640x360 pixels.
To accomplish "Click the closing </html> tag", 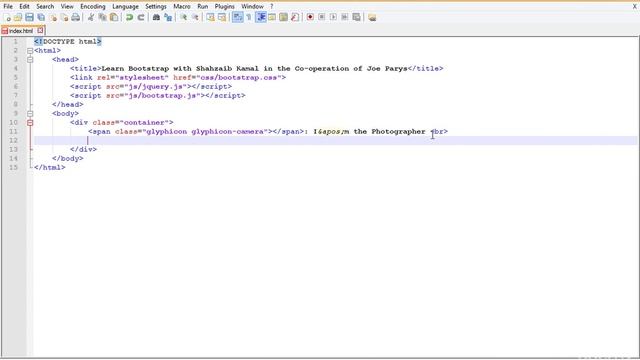I will click(x=50, y=167).
